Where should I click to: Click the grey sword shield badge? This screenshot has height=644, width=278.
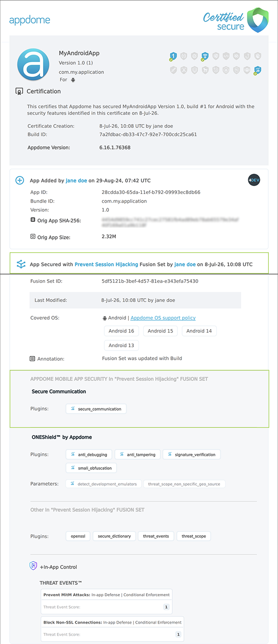point(174,70)
